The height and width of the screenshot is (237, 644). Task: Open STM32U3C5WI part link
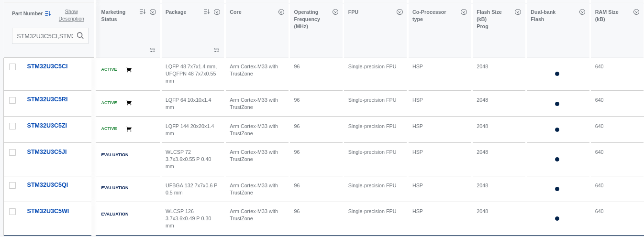pyautogui.click(x=48, y=211)
